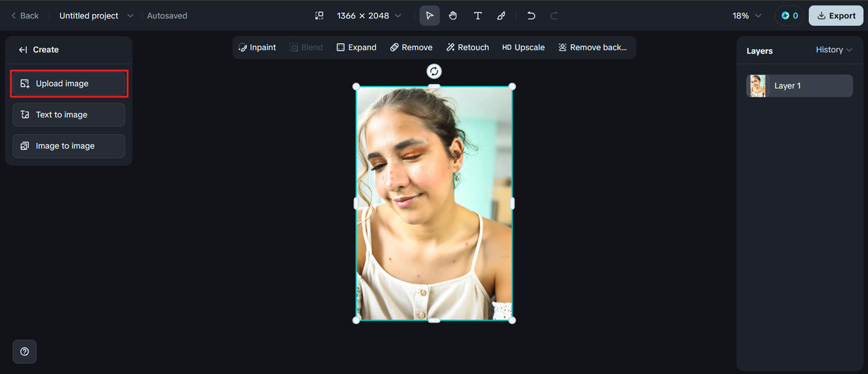Click the left-edge middle resize handle
Viewport: 868px width, 374px height.
coord(356,203)
